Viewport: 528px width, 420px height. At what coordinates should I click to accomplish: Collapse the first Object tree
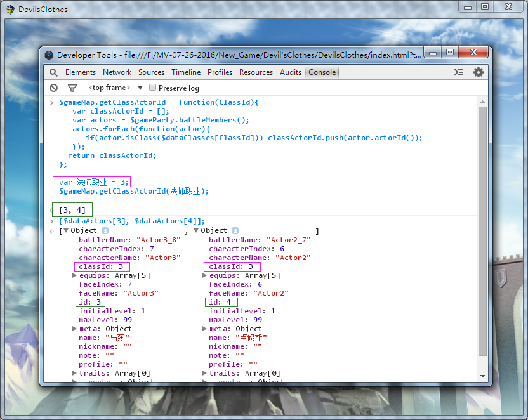(x=66, y=230)
